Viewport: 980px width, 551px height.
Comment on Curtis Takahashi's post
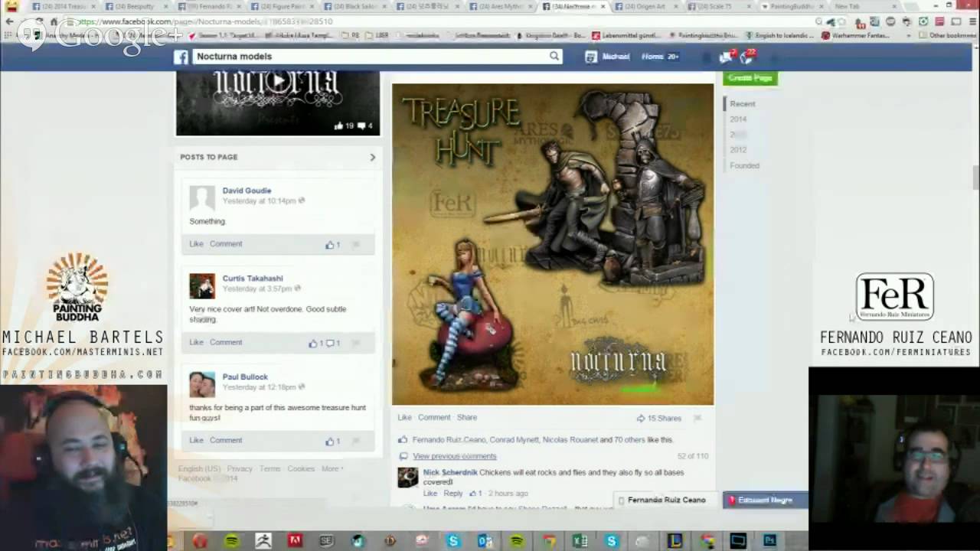coord(226,343)
